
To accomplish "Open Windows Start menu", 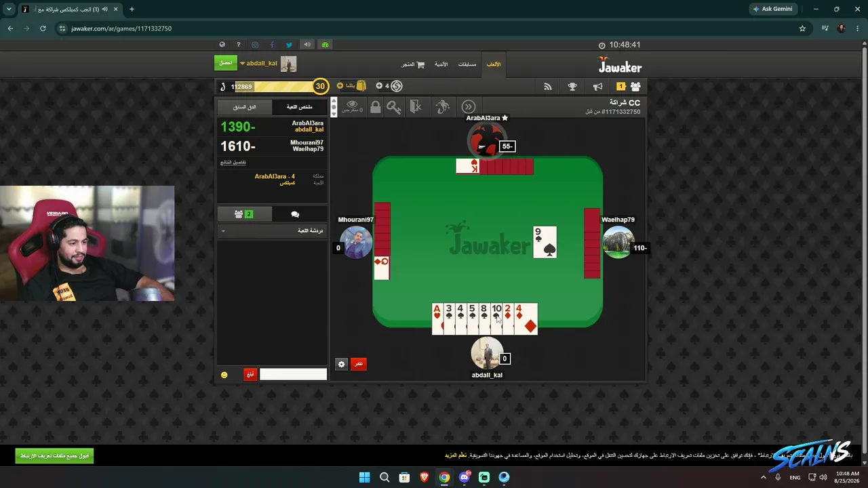I will [364, 477].
